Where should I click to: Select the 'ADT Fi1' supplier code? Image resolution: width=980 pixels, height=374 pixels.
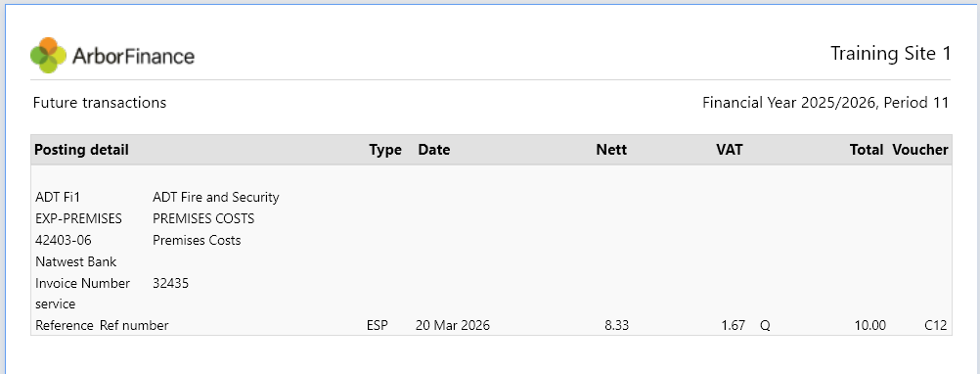(58, 198)
